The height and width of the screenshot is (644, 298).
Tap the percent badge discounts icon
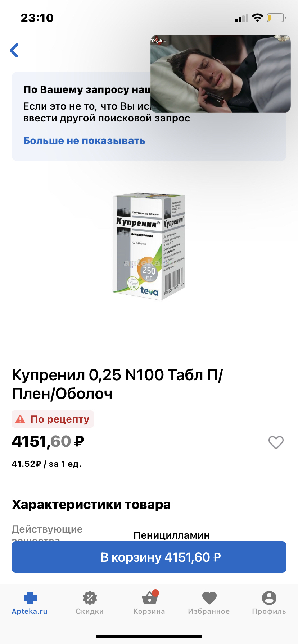coord(90,598)
